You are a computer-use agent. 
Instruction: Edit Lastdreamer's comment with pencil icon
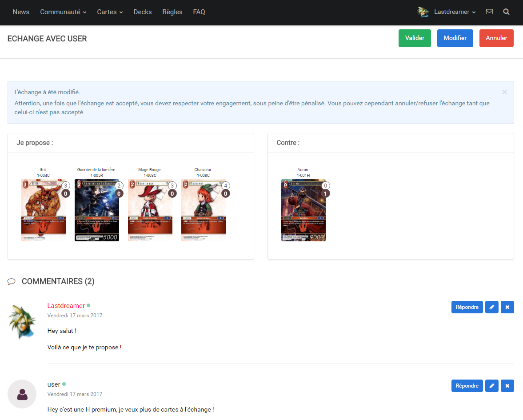(x=491, y=307)
